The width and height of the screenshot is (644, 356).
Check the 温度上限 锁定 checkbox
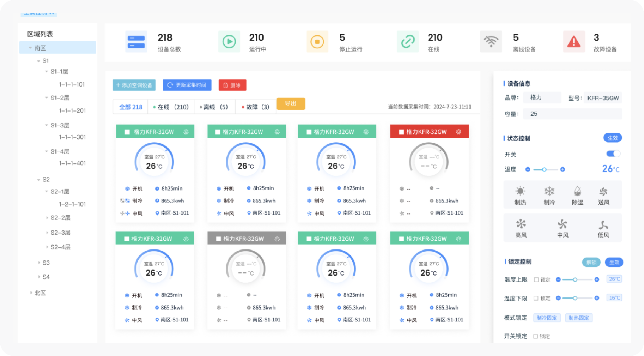[536, 280]
